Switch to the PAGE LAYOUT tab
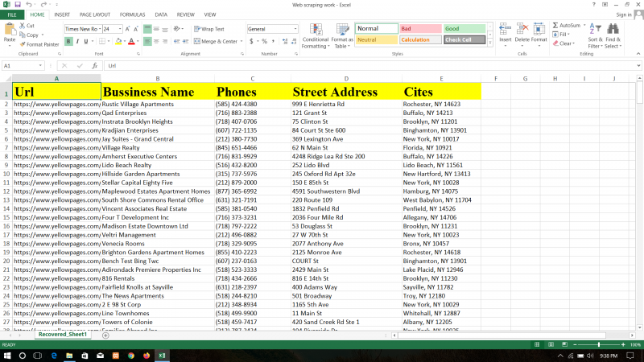 [93, 14]
